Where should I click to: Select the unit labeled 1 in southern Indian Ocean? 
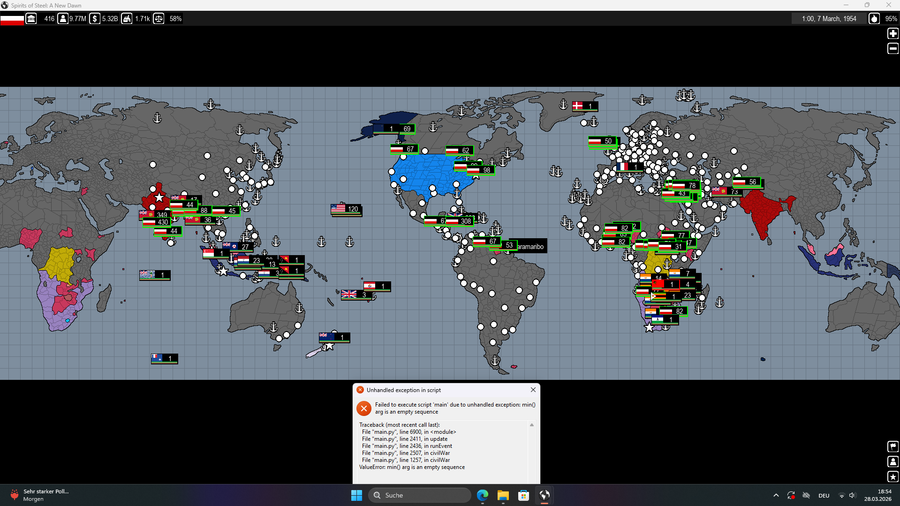click(164, 359)
